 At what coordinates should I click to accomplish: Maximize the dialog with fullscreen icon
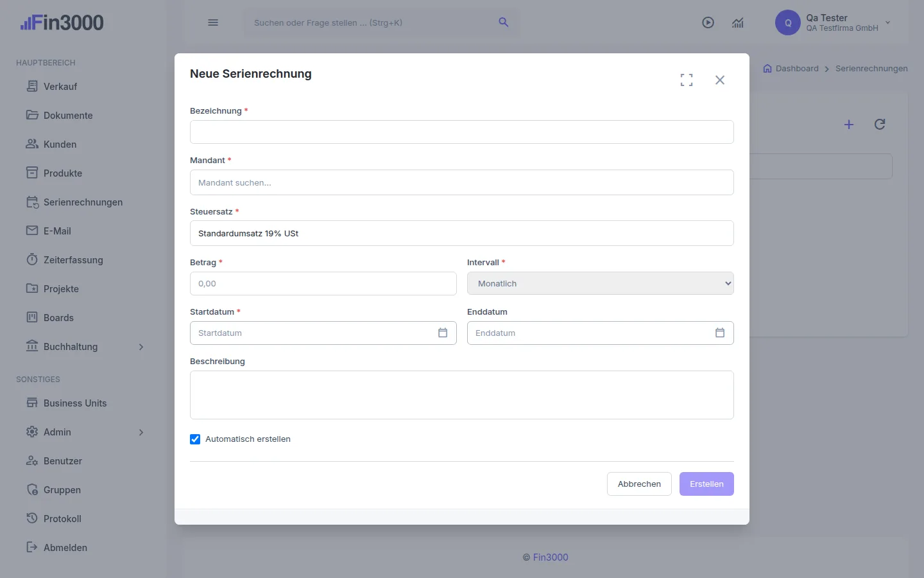[687, 80]
